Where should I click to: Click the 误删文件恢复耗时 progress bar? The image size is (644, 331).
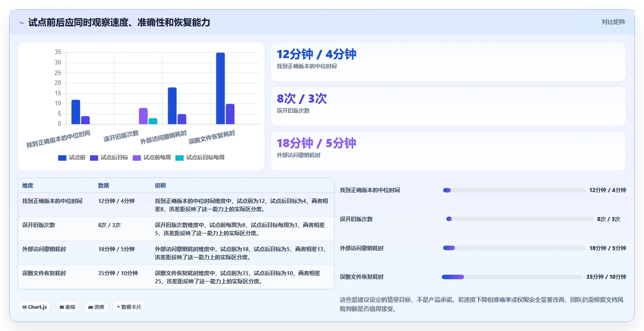(512, 277)
